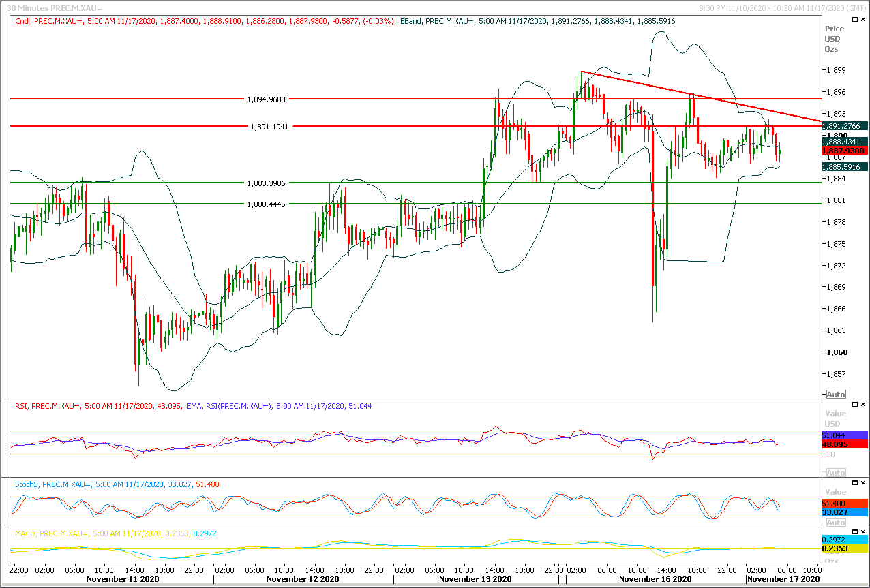Click the 1,860 price axis label
Image resolution: width=870 pixels, height=588 pixels.
[x=836, y=352]
